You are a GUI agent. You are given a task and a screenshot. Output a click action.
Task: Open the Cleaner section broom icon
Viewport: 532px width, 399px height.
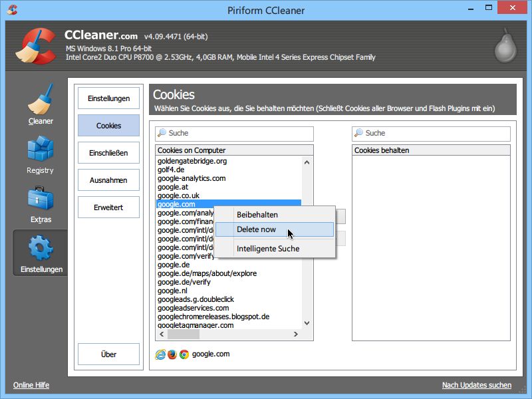[41, 99]
